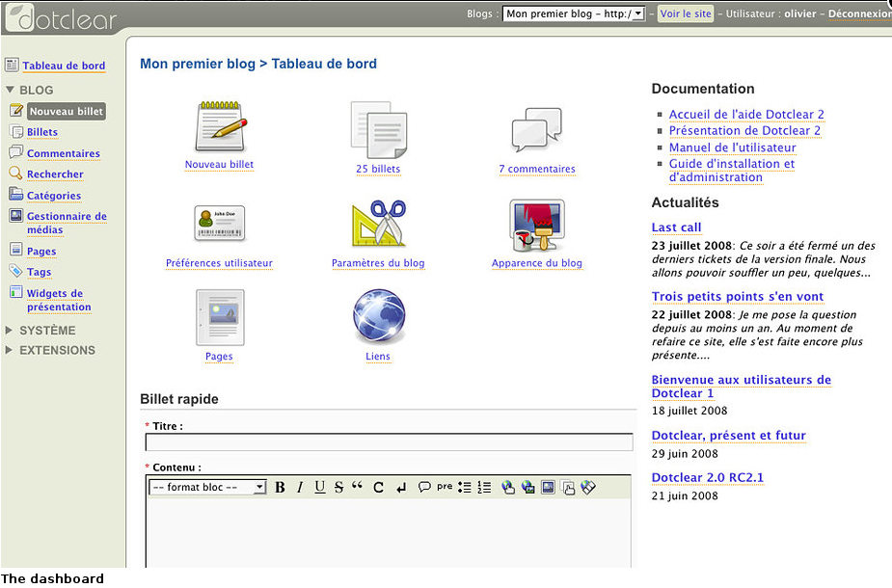892x588 pixels.
Task: Focus the Titre input field
Action: pos(390,442)
